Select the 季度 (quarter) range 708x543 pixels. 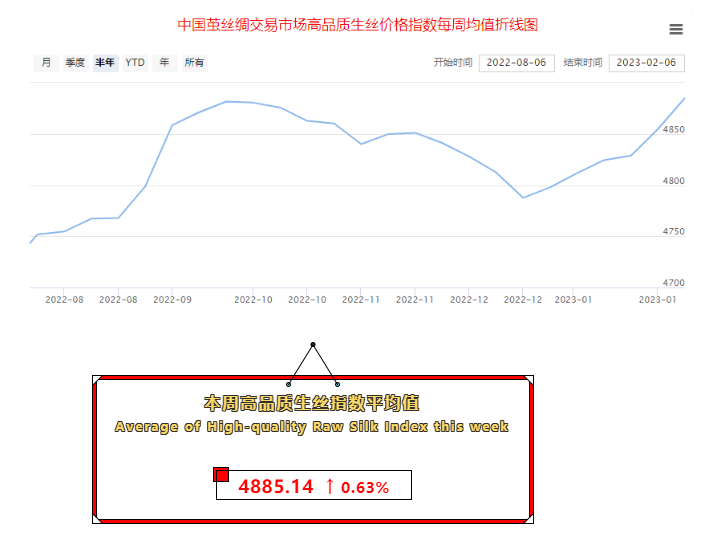tap(75, 63)
